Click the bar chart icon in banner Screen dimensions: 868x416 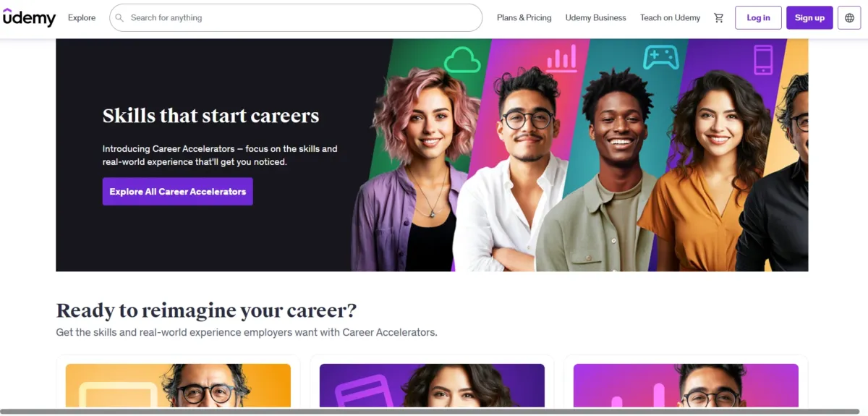[562, 59]
